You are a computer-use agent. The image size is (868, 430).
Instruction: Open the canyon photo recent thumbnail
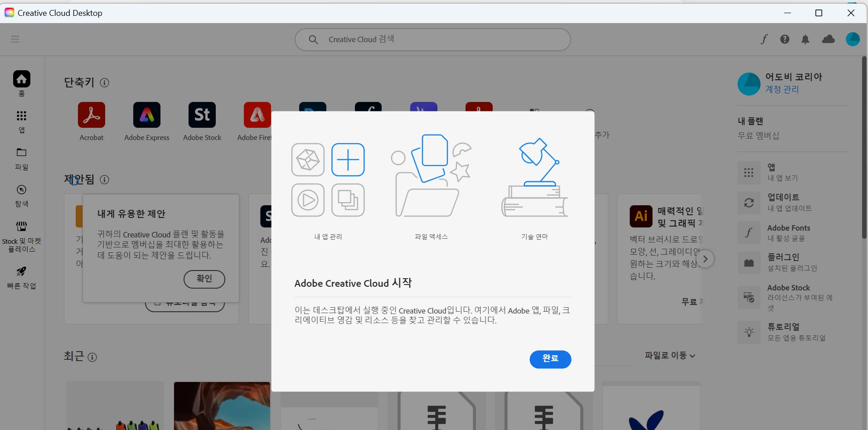click(222, 406)
